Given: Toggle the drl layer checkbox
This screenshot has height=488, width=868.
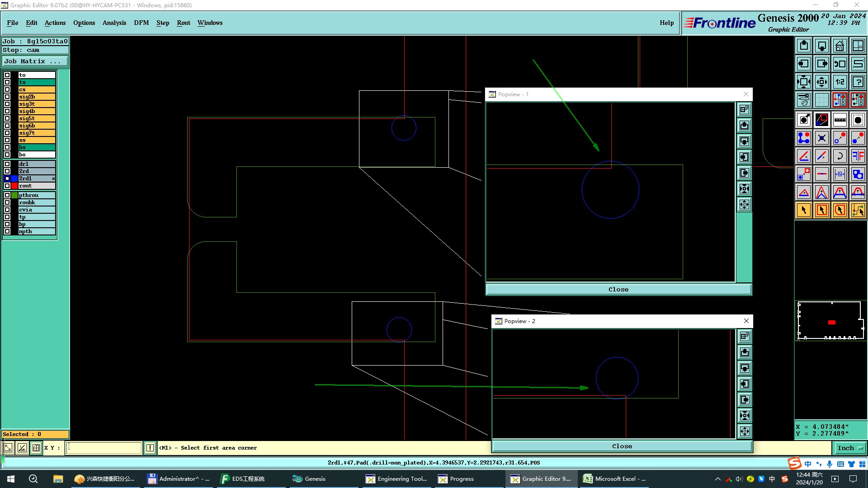Looking at the screenshot, I should pos(7,164).
